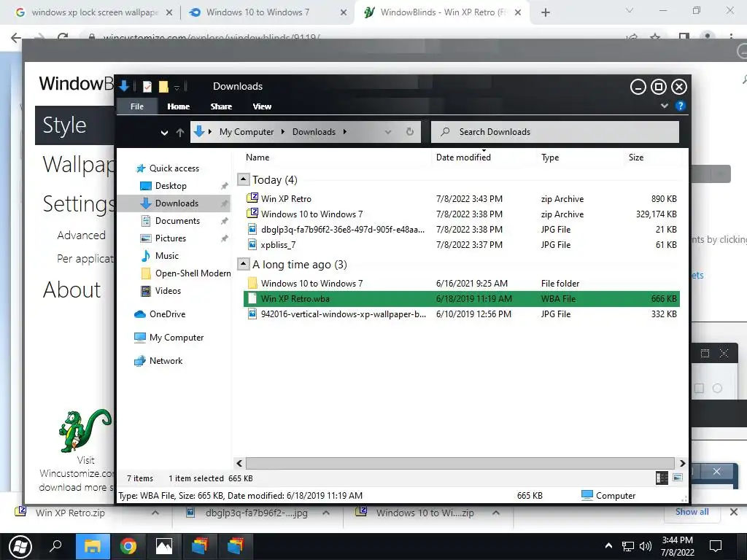This screenshot has width=747, height=560.
Task: Sort by Name column header
Action: (x=258, y=157)
